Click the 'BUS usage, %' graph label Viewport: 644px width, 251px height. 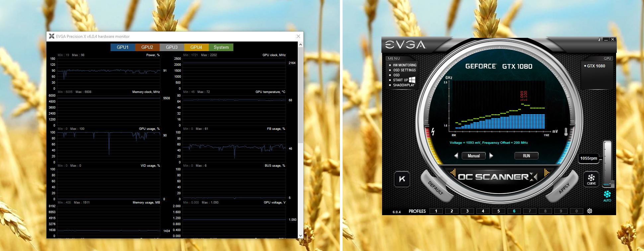275,166
